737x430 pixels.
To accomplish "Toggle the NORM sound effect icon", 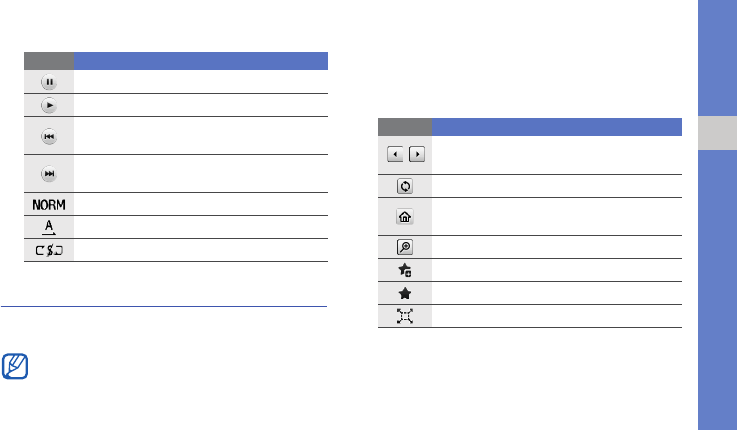I will (x=49, y=204).
